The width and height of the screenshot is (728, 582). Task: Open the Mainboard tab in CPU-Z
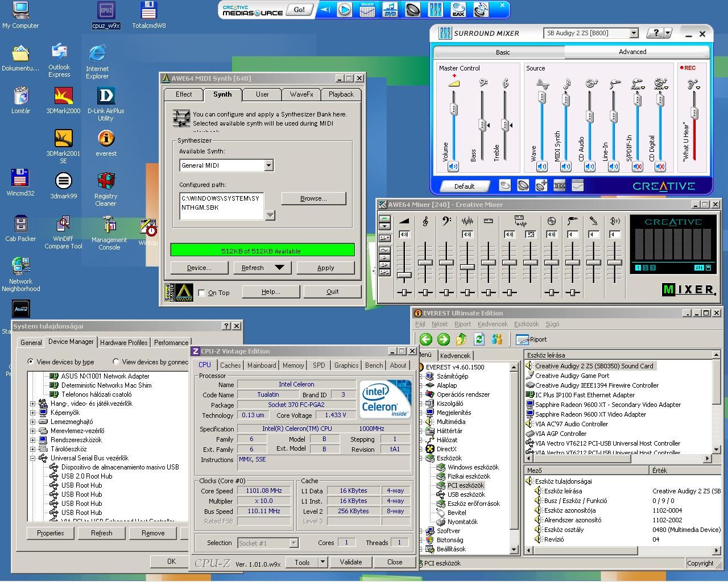click(x=262, y=365)
